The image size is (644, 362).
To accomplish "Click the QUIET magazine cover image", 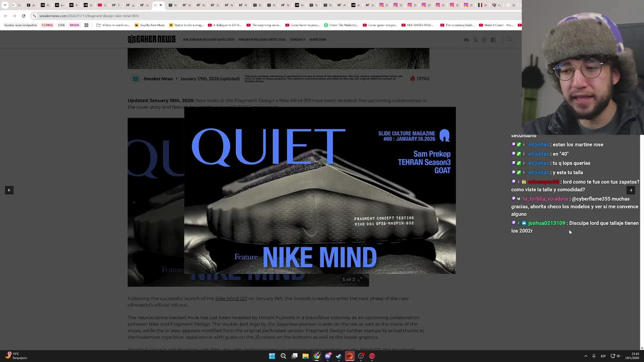I will [319, 190].
